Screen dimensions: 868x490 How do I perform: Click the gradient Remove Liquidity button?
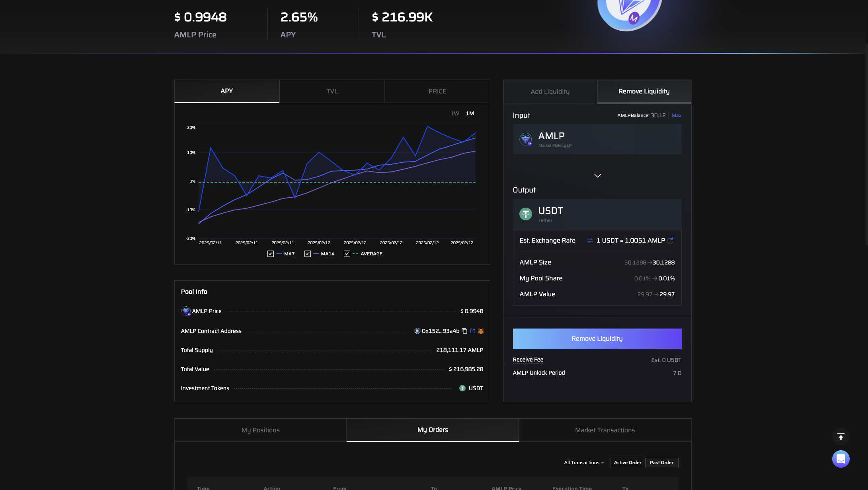pos(597,339)
